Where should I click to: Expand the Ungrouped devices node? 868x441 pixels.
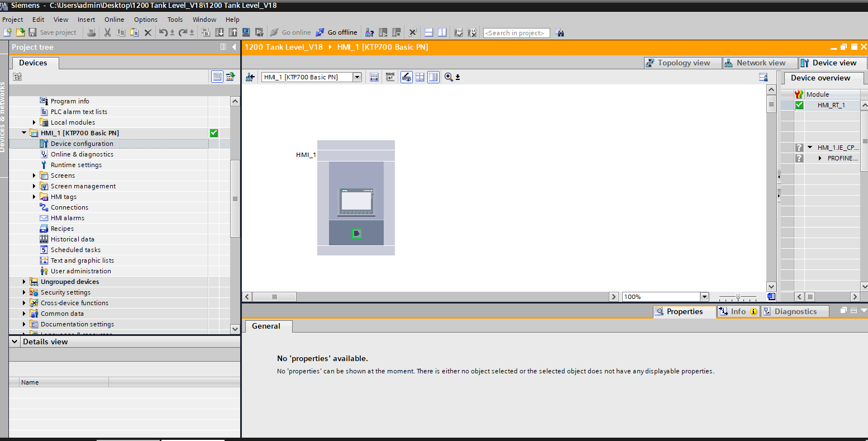(24, 282)
